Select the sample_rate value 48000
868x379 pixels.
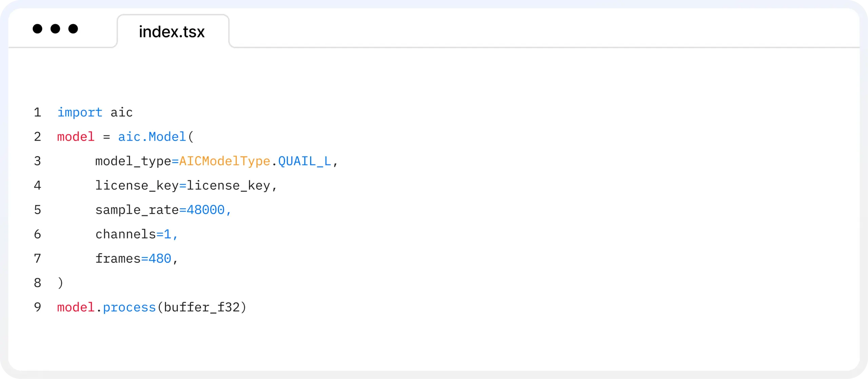[207, 210]
